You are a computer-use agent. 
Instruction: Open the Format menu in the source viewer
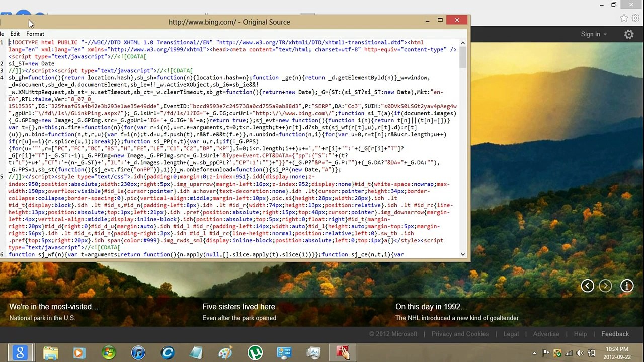[35, 34]
